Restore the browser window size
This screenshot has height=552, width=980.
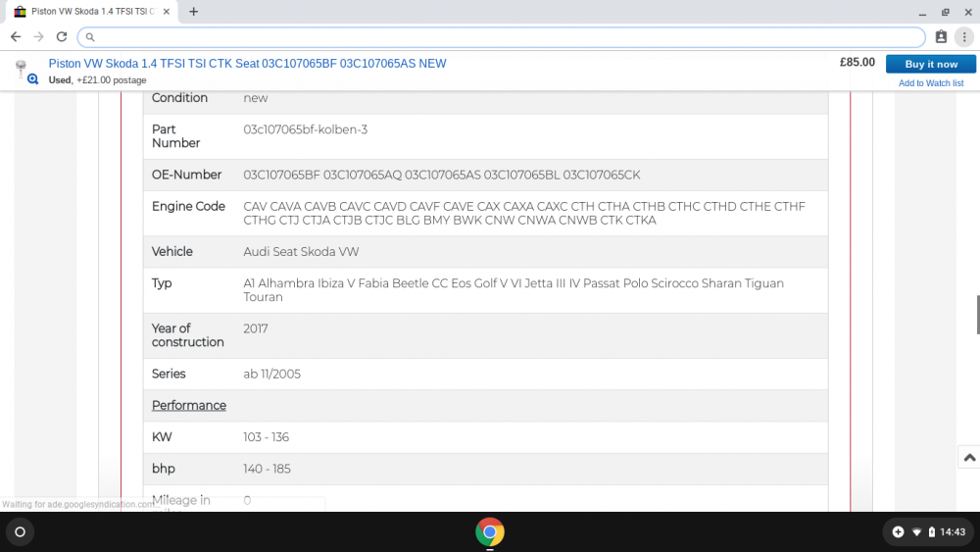pyautogui.click(x=945, y=12)
